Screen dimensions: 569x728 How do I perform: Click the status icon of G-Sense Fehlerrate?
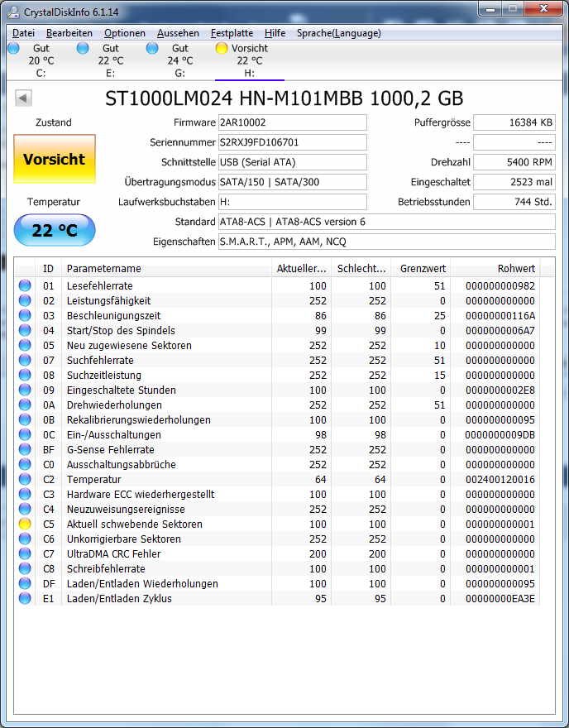[25, 449]
